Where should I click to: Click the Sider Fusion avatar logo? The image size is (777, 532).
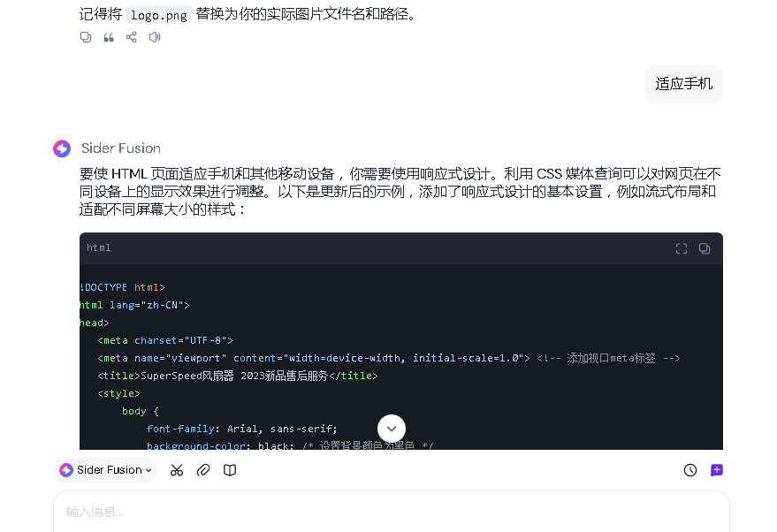(x=62, y=148)
